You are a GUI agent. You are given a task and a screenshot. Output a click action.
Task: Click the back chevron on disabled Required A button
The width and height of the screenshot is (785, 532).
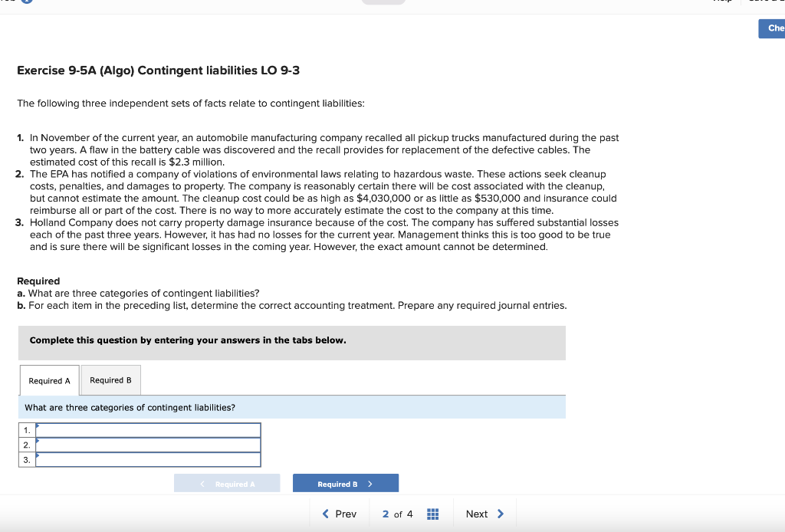(202, 483)
